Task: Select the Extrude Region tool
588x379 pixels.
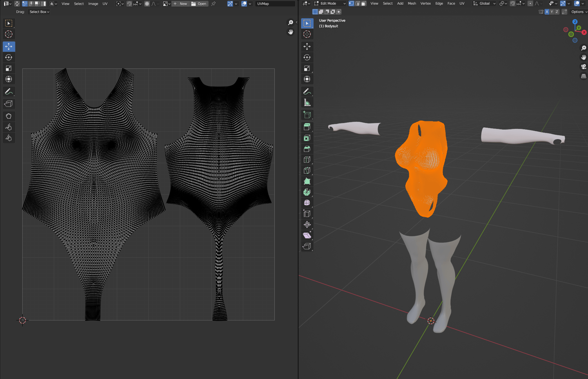Action: [307, 127]
